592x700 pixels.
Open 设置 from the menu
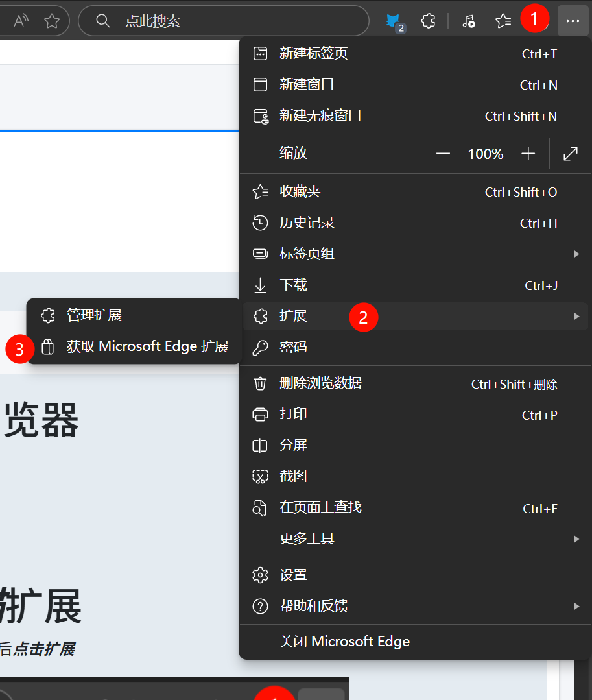pyautogui.click(x=293, y=575)
